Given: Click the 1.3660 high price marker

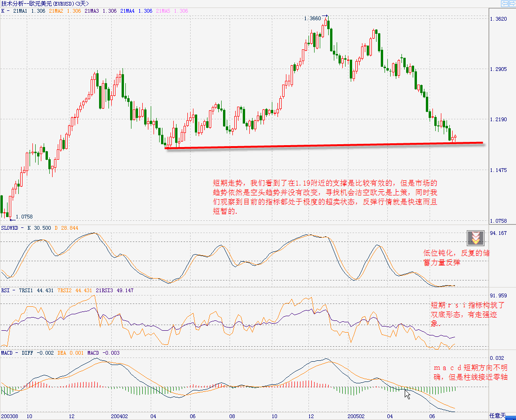Looking at the screenshot, I should (x=312, y=18).
